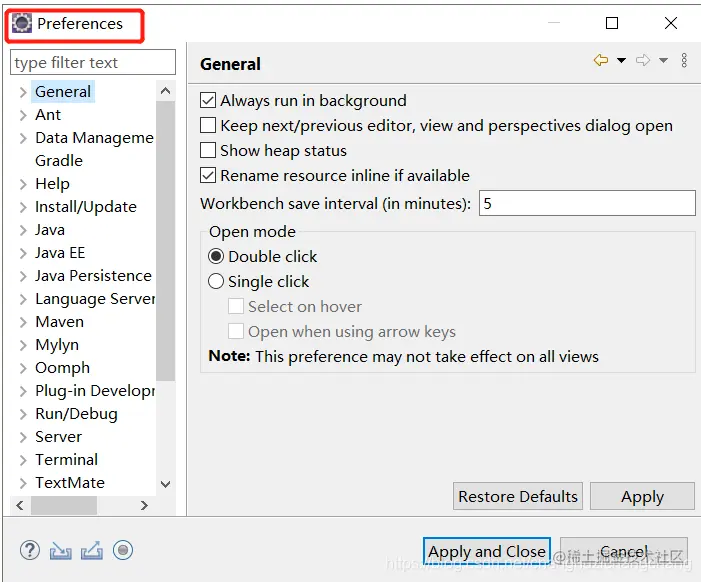Expand the Server tree node
The image size is (701, 582).
23,437
